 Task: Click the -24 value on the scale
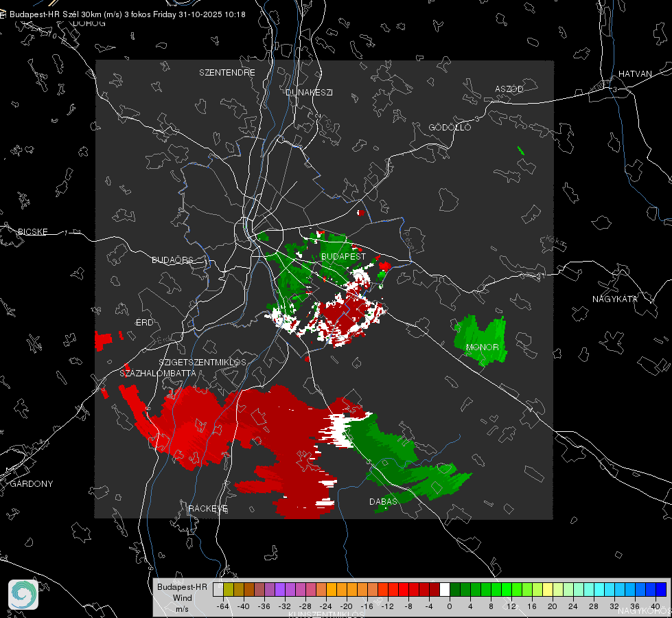click(326, 606)
